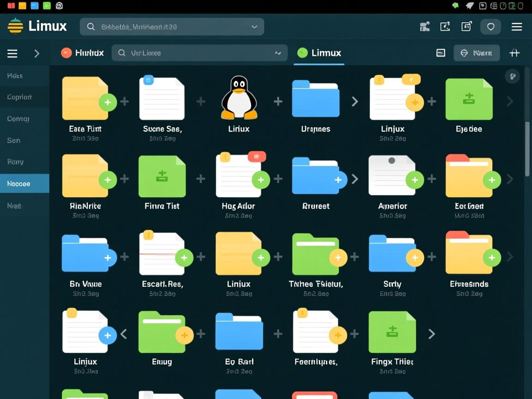Open the main search field dropdown at top
532x399 pixels.
point(254,26)
